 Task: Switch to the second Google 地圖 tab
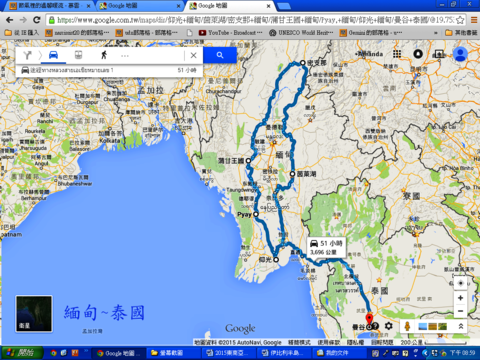[x=230, y=6]
